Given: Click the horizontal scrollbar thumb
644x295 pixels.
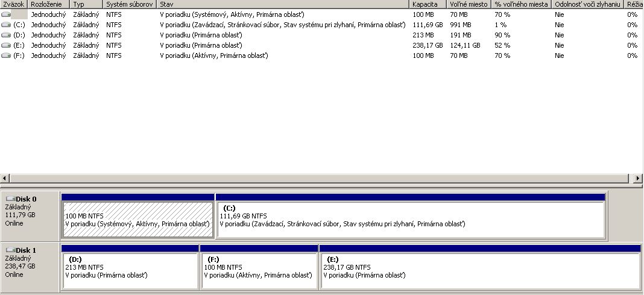Looking at the screenshot, I should click(x=319, y=179).
